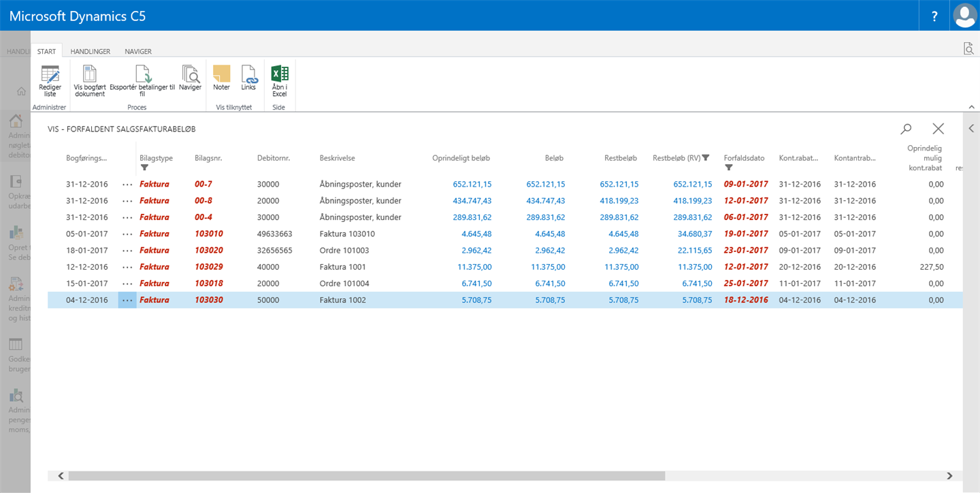Open row menu for Bilagsnr. 103010
This screenshot has height=493, width=980.
tap(127, 234)
